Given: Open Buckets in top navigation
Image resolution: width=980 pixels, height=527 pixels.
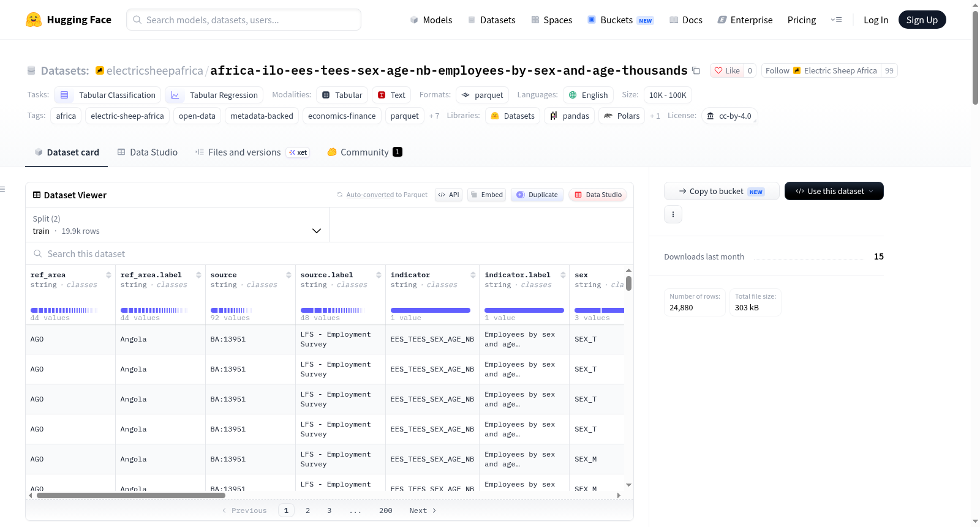Looking at the screenshot, I should click(620, 20).
